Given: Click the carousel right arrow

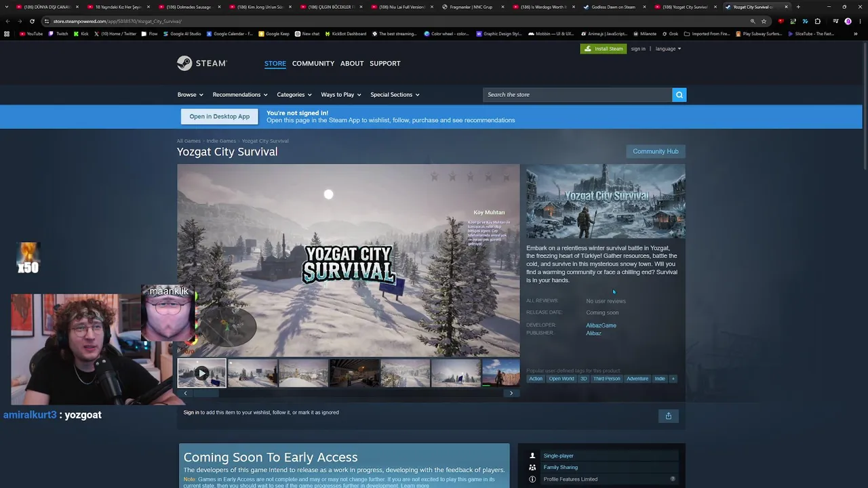Looking at the screenshot, I should (511, 393).
